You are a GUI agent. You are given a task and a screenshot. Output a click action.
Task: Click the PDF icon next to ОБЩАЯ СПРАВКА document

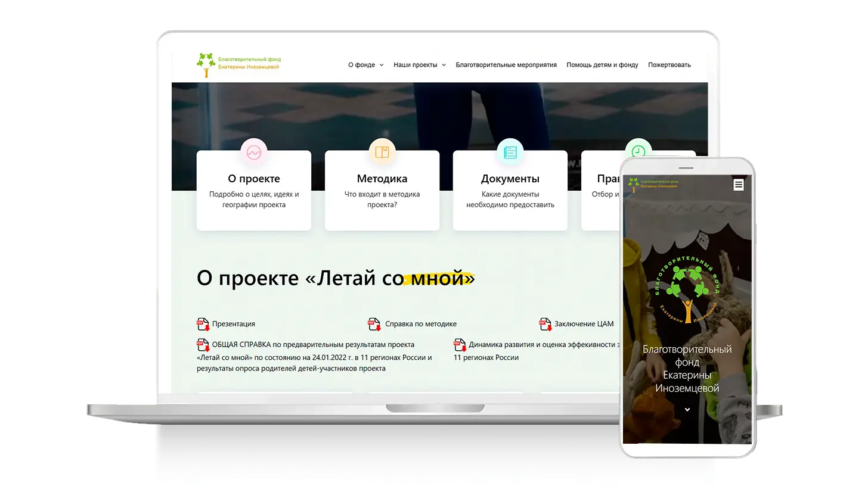coord(203,345)
